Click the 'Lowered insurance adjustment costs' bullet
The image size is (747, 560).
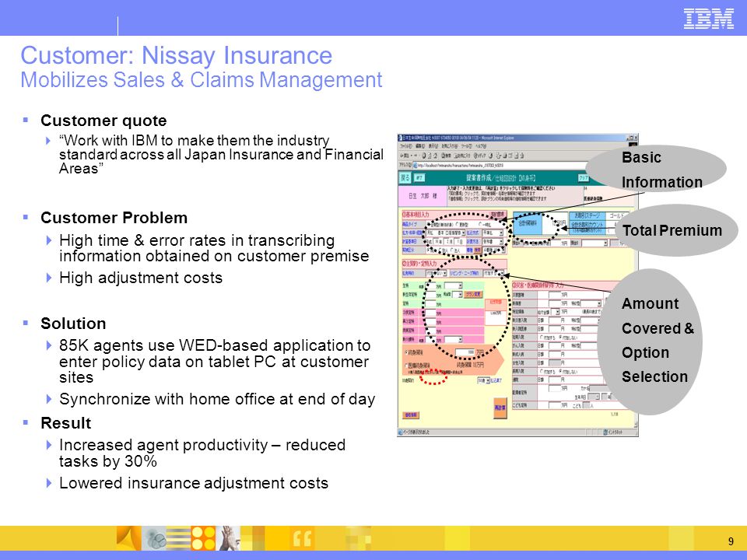pos(194,483)
